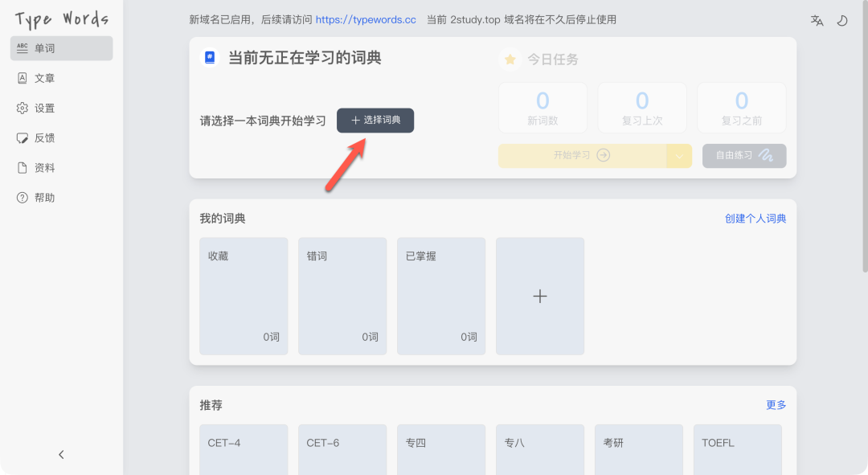This screenshot has height=475, width=868.
Task: Click 更多 link in 推荐 section
Action: (776, 405)
